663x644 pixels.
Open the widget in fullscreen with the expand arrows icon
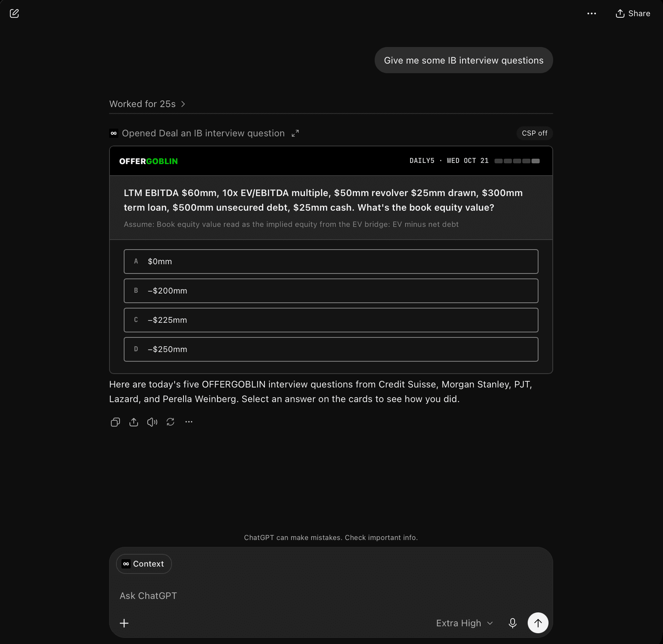[x=295, y=133]
